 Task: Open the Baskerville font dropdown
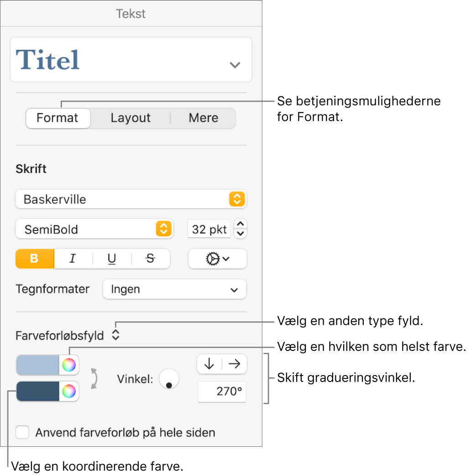click(131, 199)
